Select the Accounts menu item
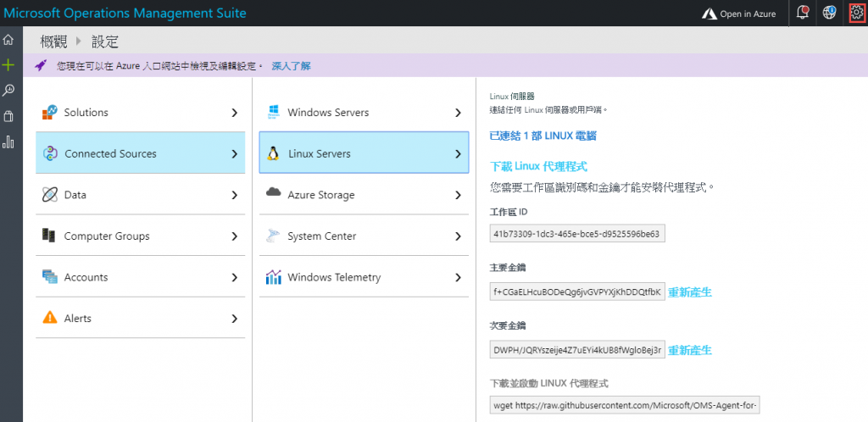This screenshot has height=422, width=868. pos(140,277)
